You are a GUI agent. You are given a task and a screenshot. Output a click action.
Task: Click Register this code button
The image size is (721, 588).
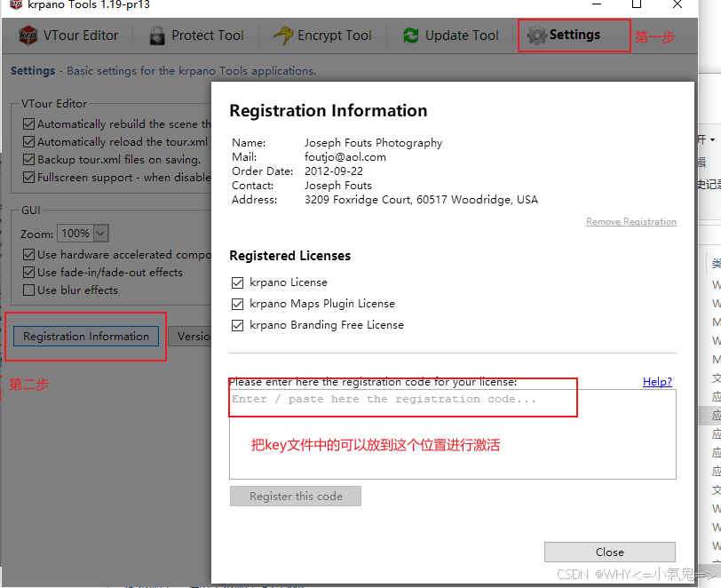pyautogui.click(x=296, y=497)
